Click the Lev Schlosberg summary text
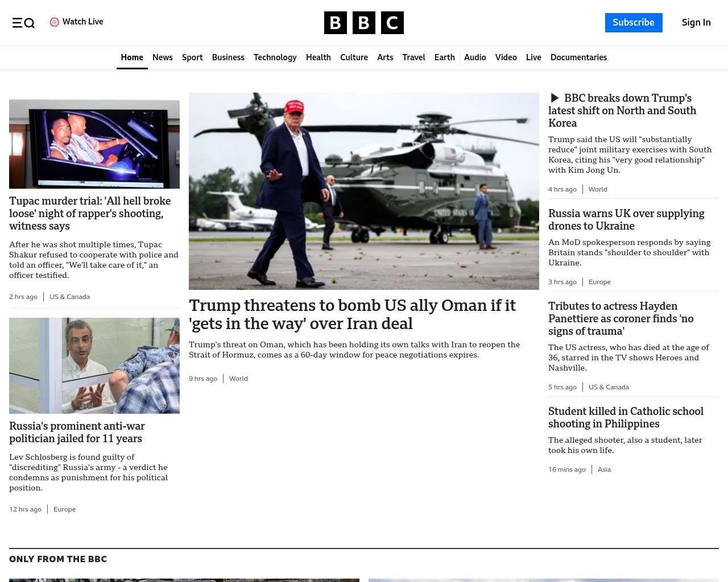The image size is (728, 582). point(88,472)
